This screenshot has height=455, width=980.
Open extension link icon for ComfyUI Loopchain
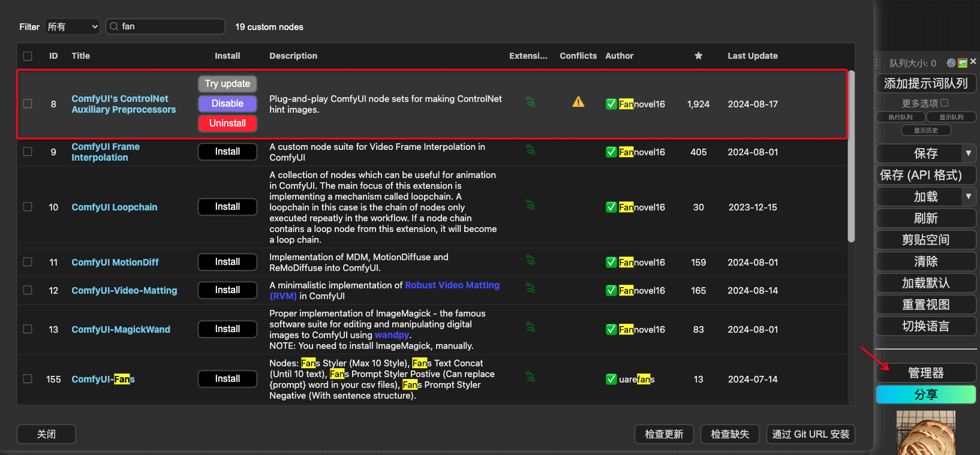(530, 205)
